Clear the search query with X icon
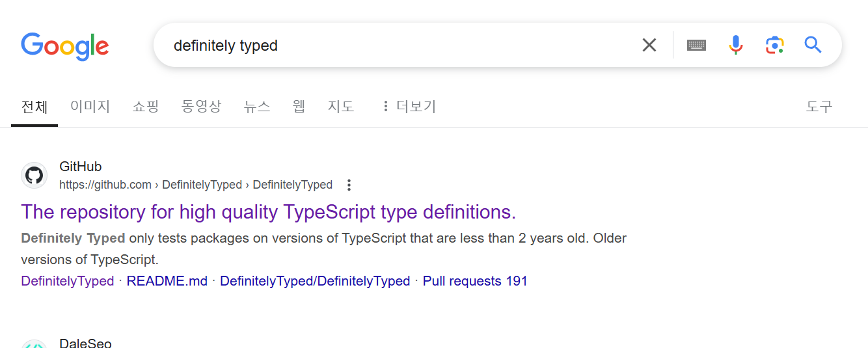The height and width of the screenshot is (348, 868). click(x=649, y=45)
